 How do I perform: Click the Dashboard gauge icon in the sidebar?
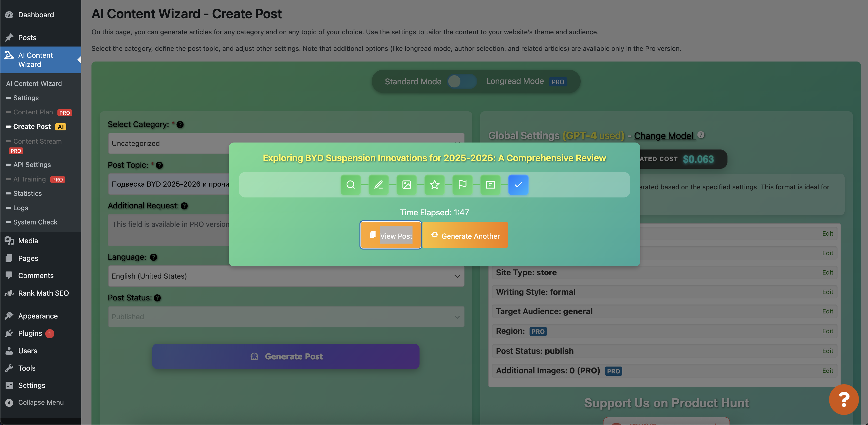coord(9,14)
